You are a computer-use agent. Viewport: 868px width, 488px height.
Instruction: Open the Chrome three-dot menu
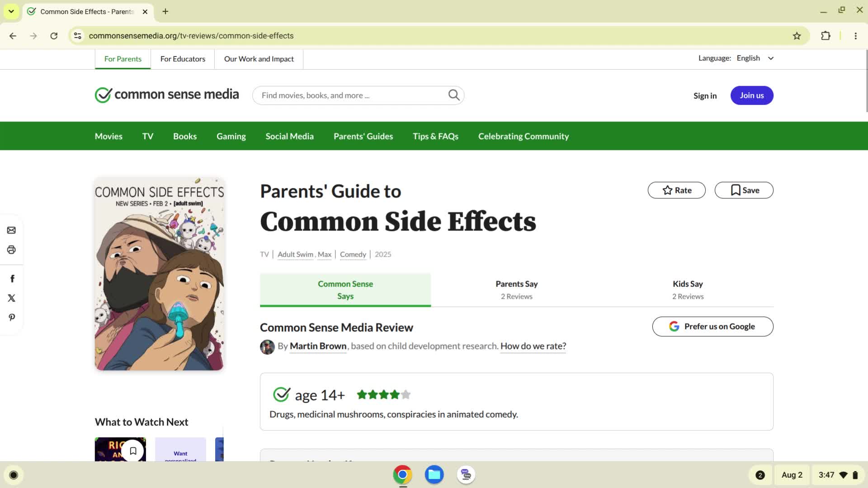[855, 36]
